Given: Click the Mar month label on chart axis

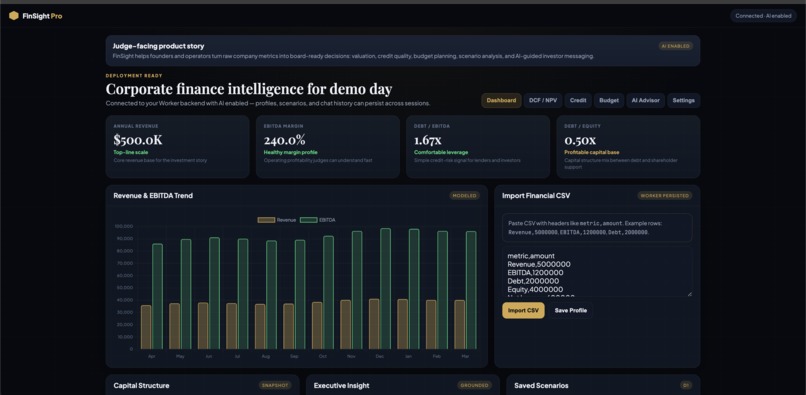Looking at the screenshot, I should click(x=466, y=356).
